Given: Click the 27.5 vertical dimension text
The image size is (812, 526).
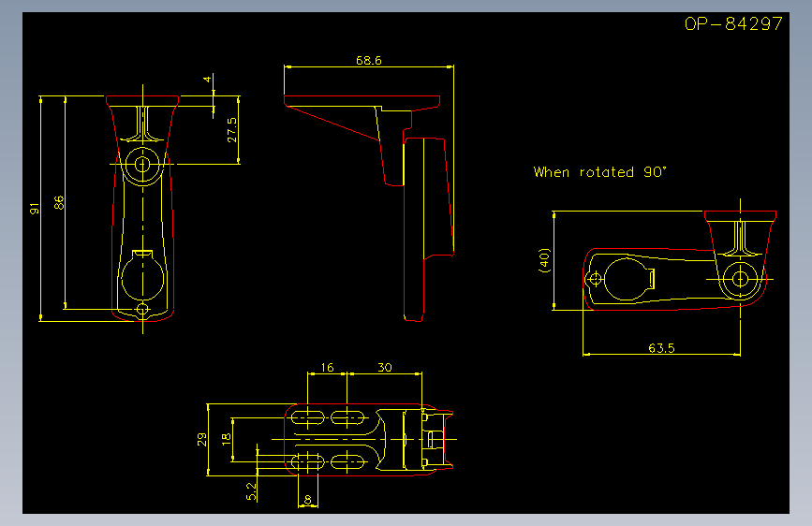Looking at the screenshot, I should (x=231, y=130).
